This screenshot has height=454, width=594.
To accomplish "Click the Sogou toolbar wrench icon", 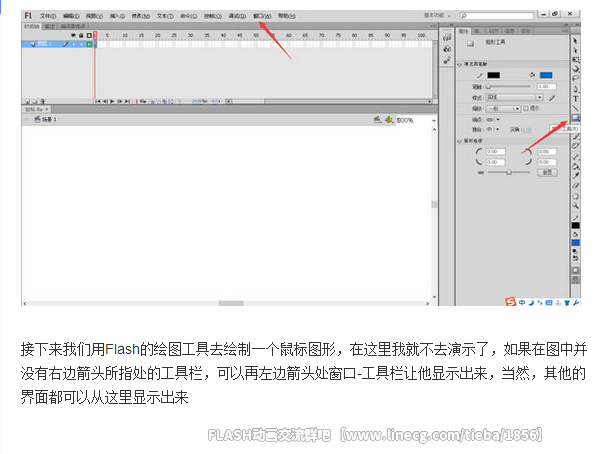I will pyautogui.click(x=576, y=302).
